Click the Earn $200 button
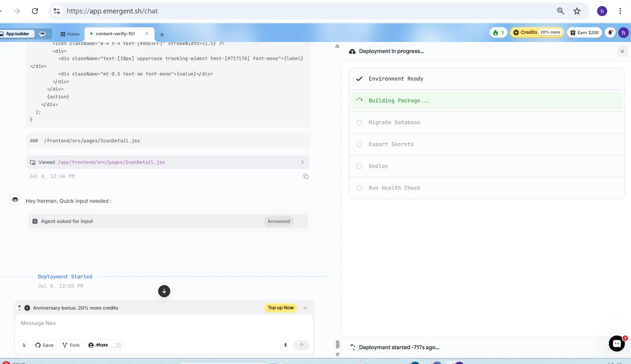The image size is (631, 364). coord(584,32)
